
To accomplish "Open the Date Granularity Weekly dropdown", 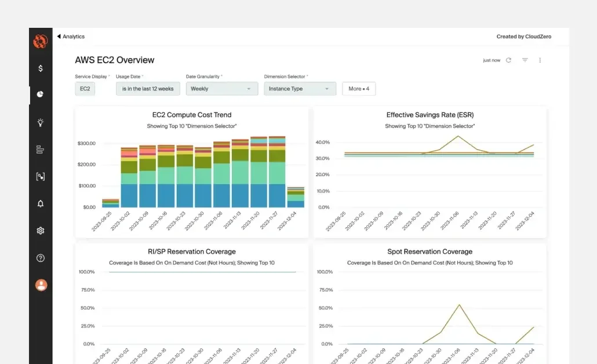I will point(221,89).
